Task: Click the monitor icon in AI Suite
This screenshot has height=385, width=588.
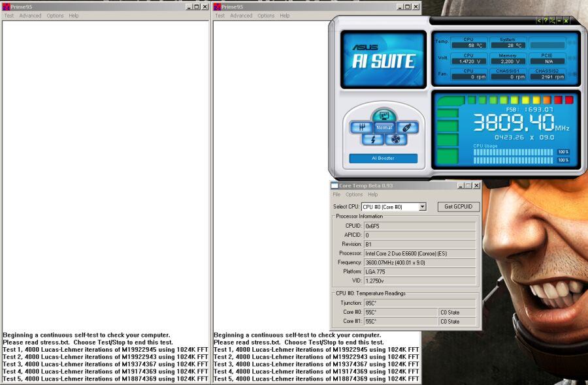Action: pos(384,115)
